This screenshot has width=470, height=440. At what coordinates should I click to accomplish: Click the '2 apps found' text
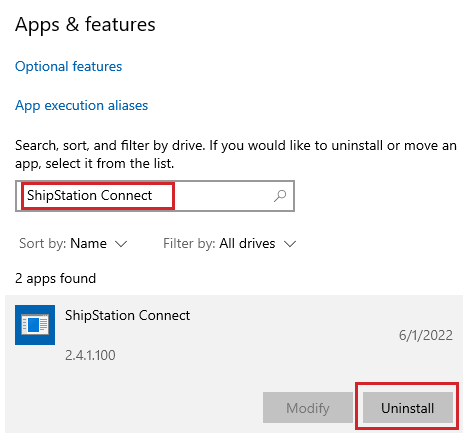pyautogui.click(x=55, y=278)
